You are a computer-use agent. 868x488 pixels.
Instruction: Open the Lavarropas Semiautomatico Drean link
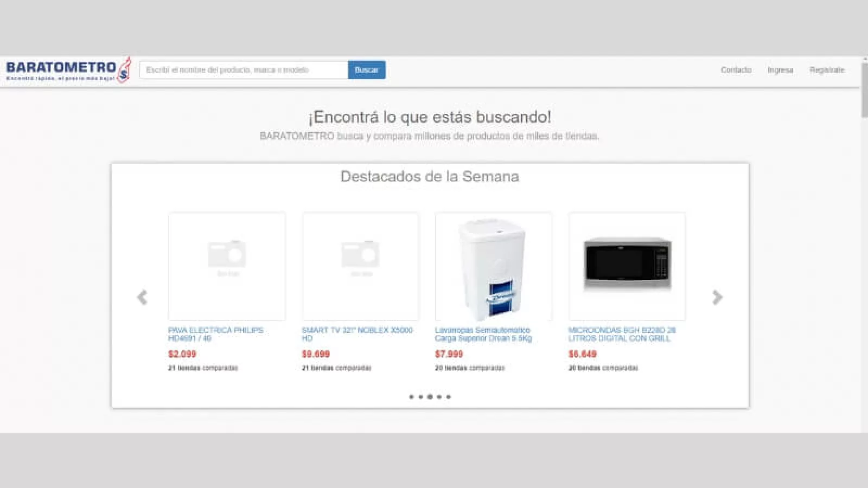tap(483, 334)
